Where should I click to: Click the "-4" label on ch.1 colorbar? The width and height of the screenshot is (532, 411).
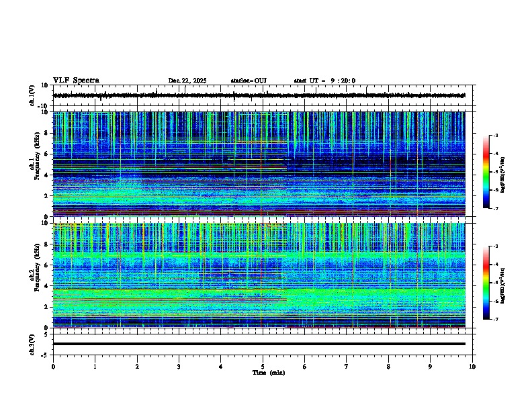[x=495, y=154]
